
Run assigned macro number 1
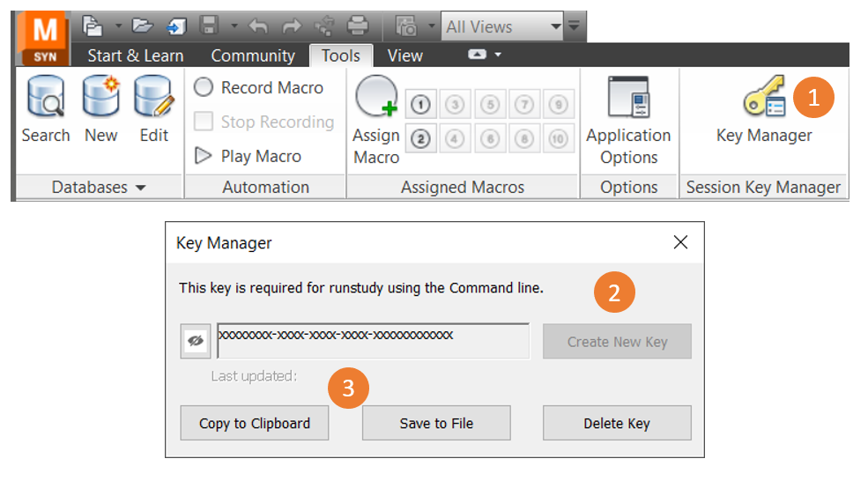pyautogui.click(x=421, y=106)
